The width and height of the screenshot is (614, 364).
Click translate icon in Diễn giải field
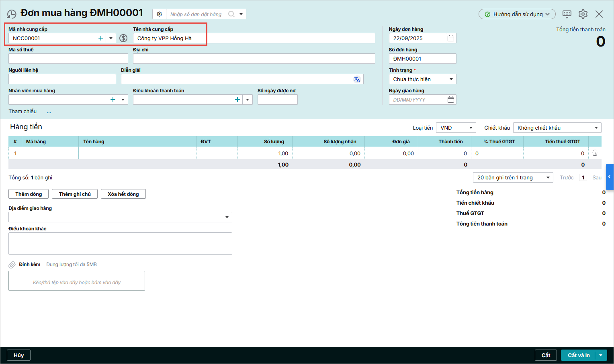[357, 79]
